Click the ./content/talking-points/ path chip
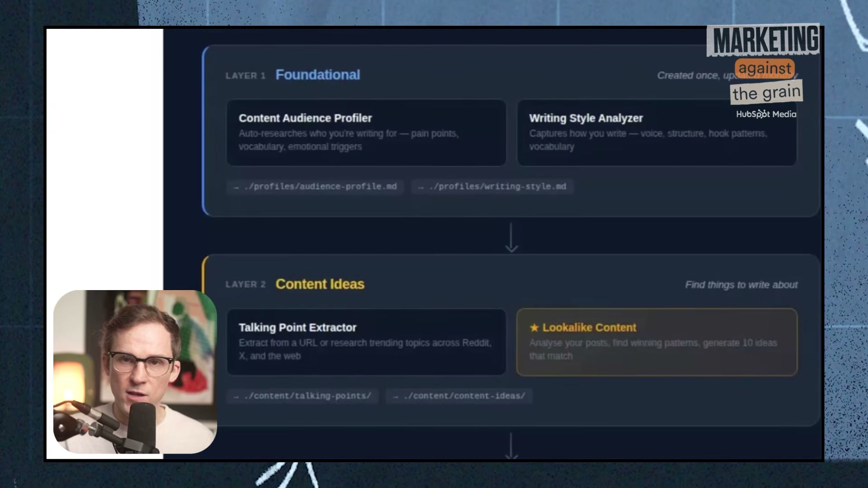The image size is (868, 488). (302, 396)
